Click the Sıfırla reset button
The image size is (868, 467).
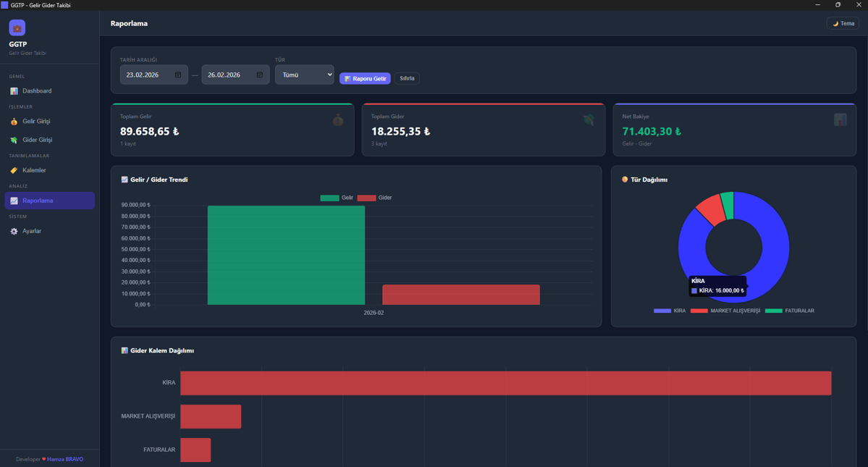(x=407, y=78)
